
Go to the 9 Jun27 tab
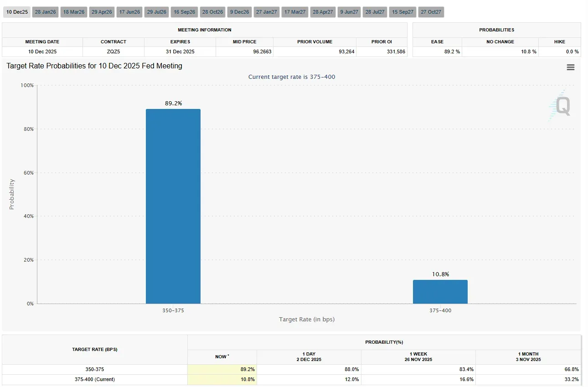pyautogui.click(x=349, y=12)
